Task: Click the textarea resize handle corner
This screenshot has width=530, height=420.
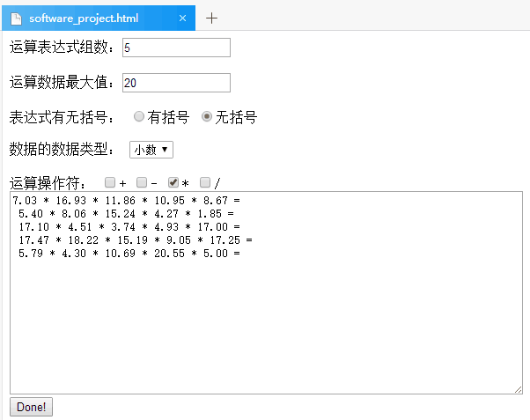Action: click(x=519, y=390)
